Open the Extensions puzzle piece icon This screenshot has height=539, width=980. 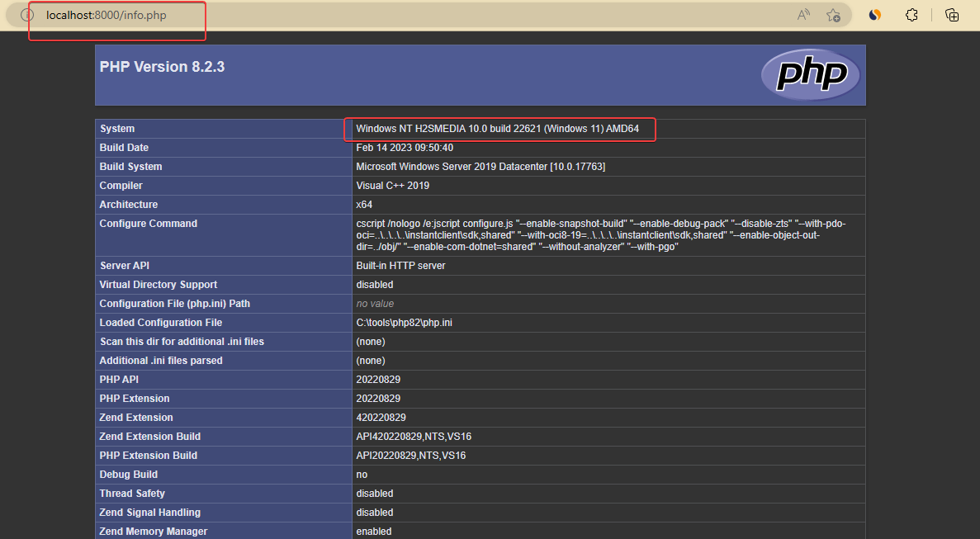911,14
